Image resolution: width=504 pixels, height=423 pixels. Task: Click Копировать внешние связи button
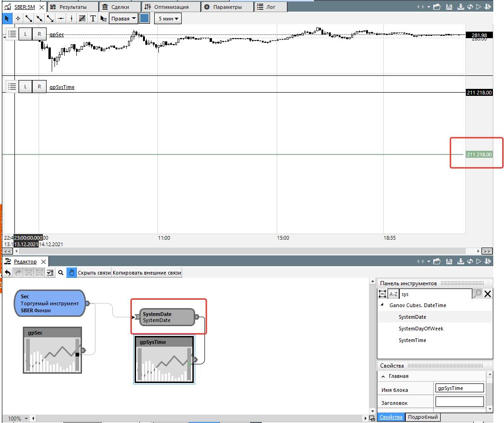147,273
